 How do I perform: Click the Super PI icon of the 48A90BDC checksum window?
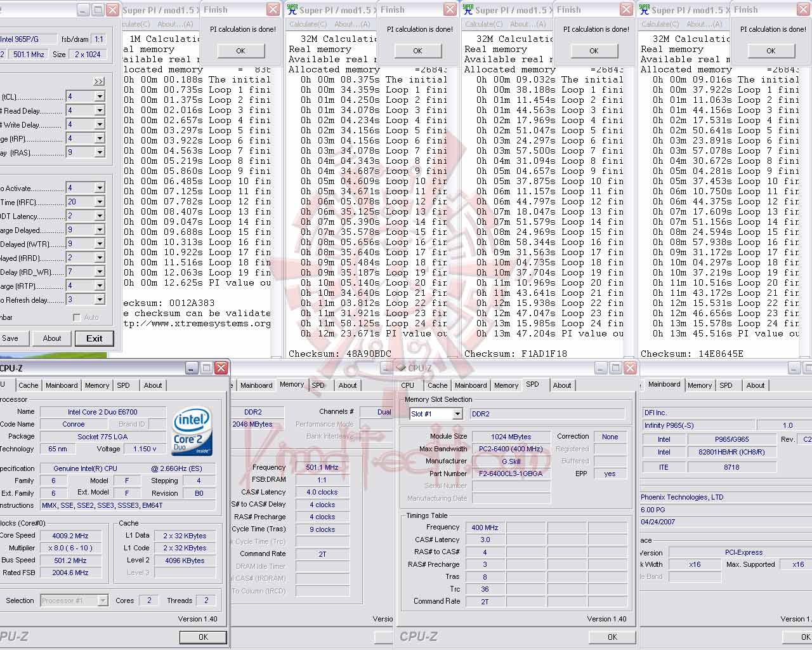(x=292, y=10)
